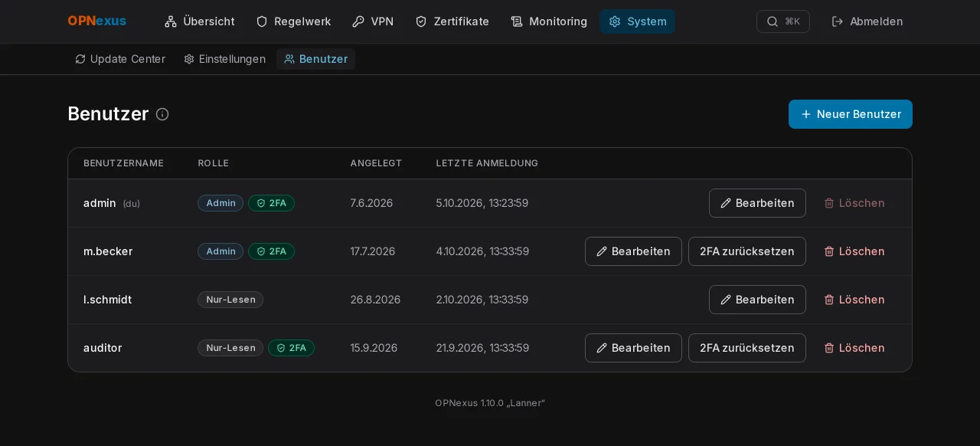Click the 2FA badge in auditor row
Screen dimensions: 980x446
pos(291,348)
